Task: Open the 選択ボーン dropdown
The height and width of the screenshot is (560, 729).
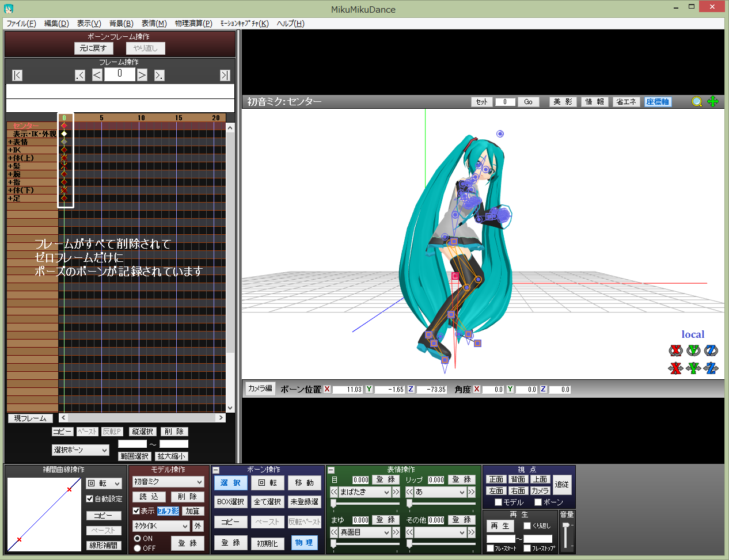Action: click(x=81, y=450)
